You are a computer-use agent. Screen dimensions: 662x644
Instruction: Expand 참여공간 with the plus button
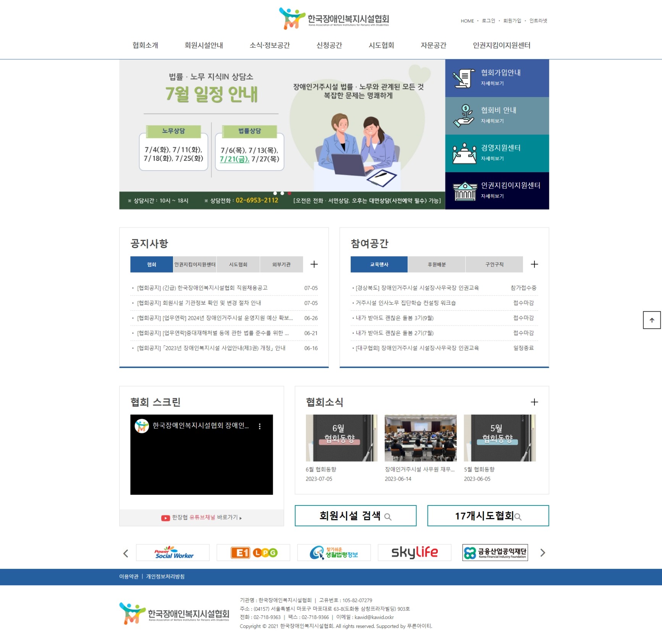click(534, 264)
